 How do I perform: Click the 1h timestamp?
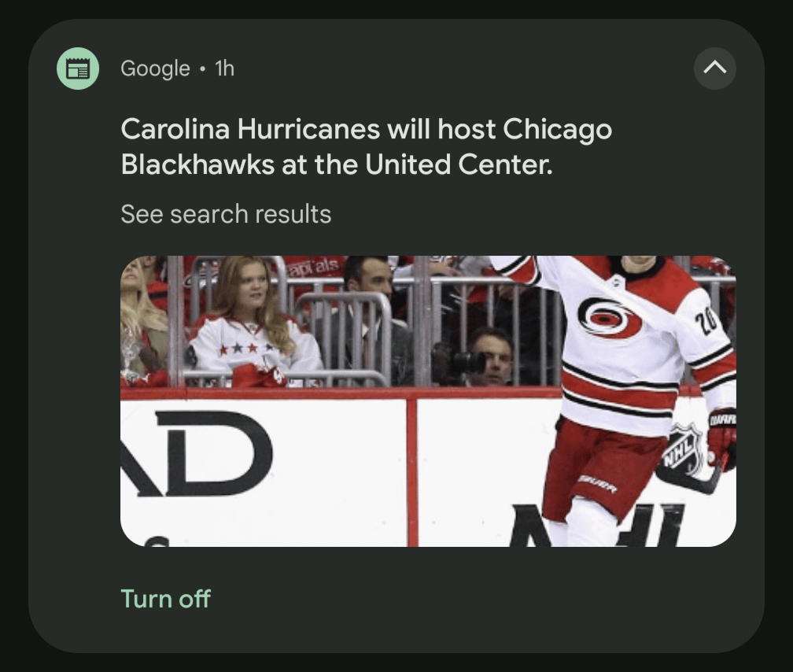click(225, 68)
